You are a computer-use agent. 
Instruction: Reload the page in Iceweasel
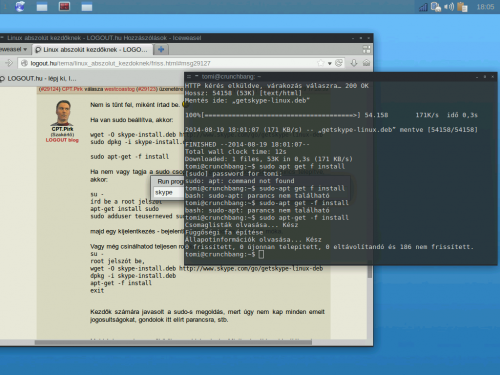(x=339, y=63)
